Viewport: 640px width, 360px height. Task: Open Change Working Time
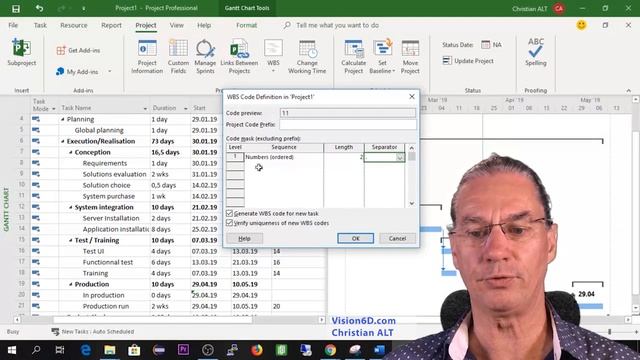(x=307, y=57)
